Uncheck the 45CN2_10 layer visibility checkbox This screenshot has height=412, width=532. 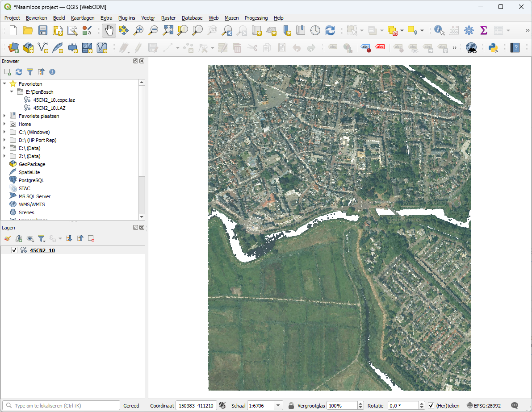pyautogui.click(x=14, y=250)
